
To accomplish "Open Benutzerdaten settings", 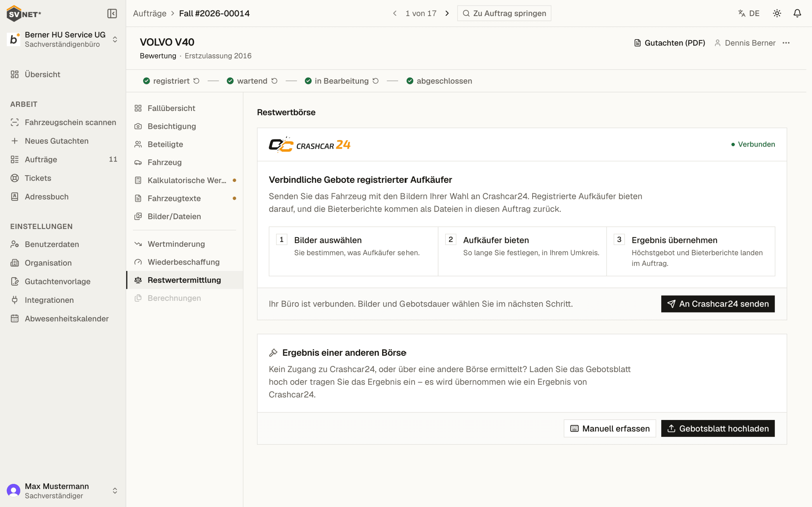I will pos(63,244).
